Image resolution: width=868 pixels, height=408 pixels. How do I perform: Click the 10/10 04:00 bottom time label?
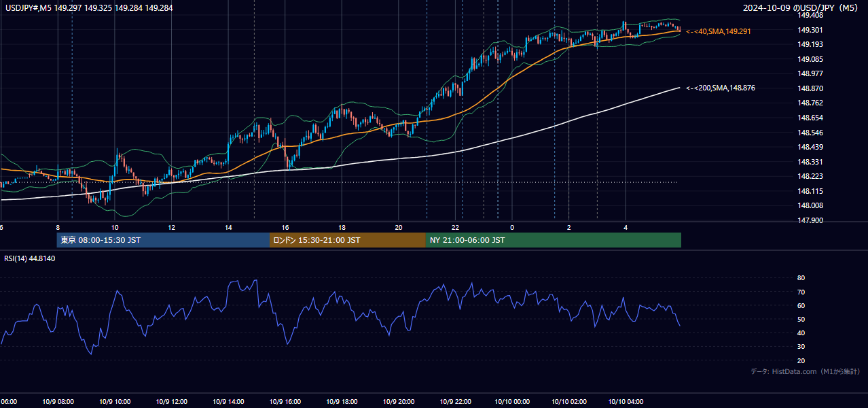pos(626,401)
